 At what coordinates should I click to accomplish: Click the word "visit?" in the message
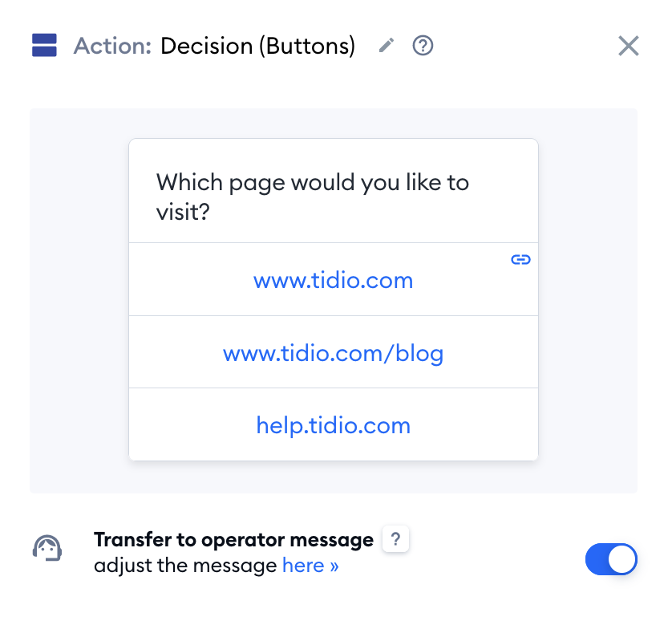[x=183, y=212]
